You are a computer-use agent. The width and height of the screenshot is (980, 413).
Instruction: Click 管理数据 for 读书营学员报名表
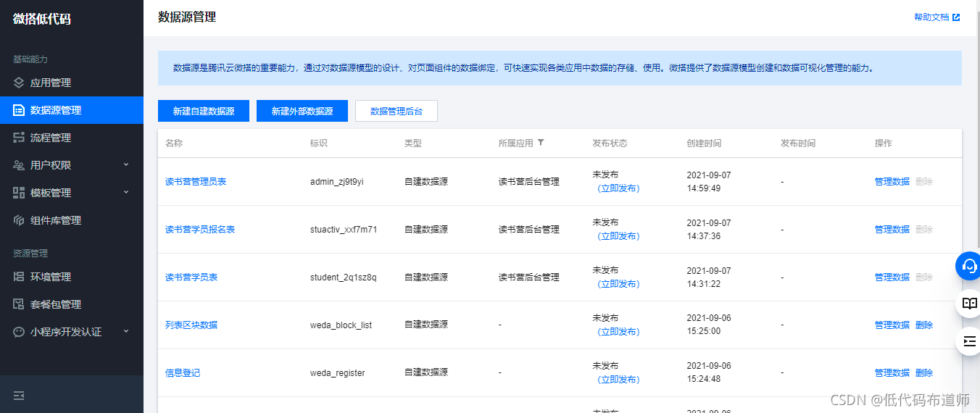coord(892,229)
